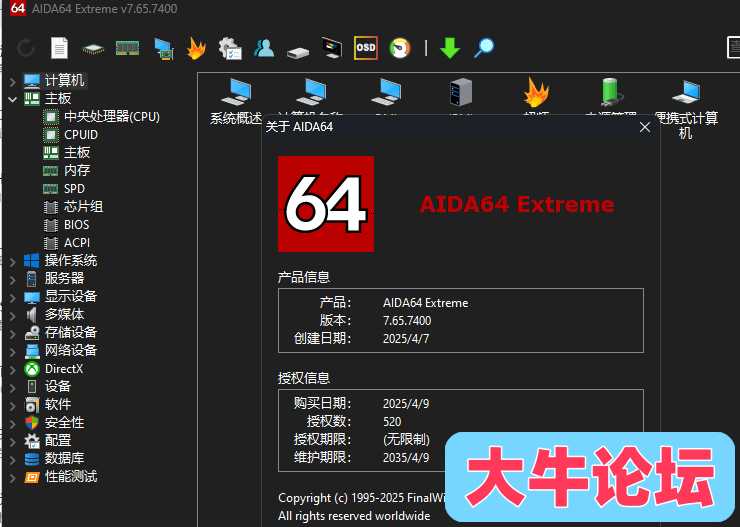The width and height of the screenshot is (740, 527).
Task: Expand the 存储设备 tree node
Action: coord(13,333)
